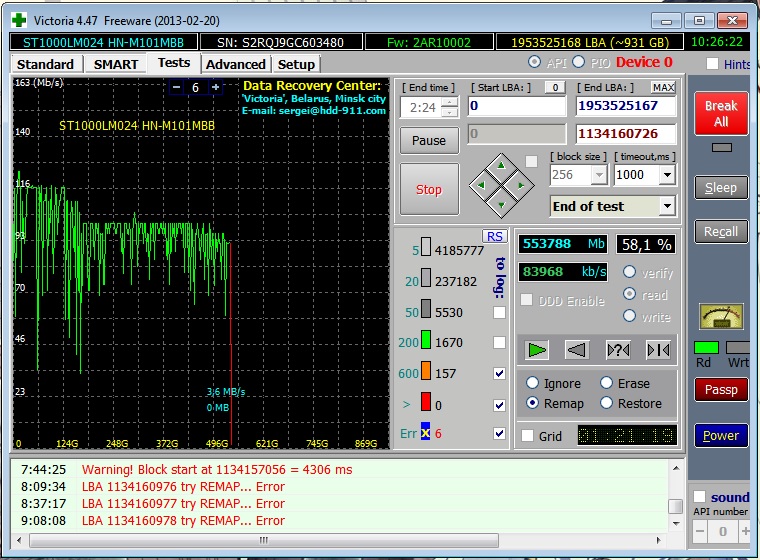
Task: Click the analog meter gauge icon
Action: point(720,316)
